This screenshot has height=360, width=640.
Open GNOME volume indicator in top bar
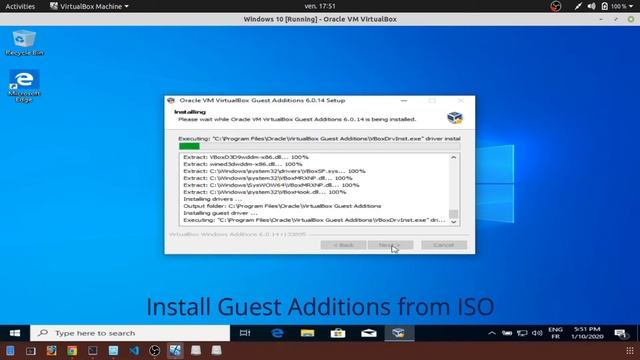tap(591, 6)
